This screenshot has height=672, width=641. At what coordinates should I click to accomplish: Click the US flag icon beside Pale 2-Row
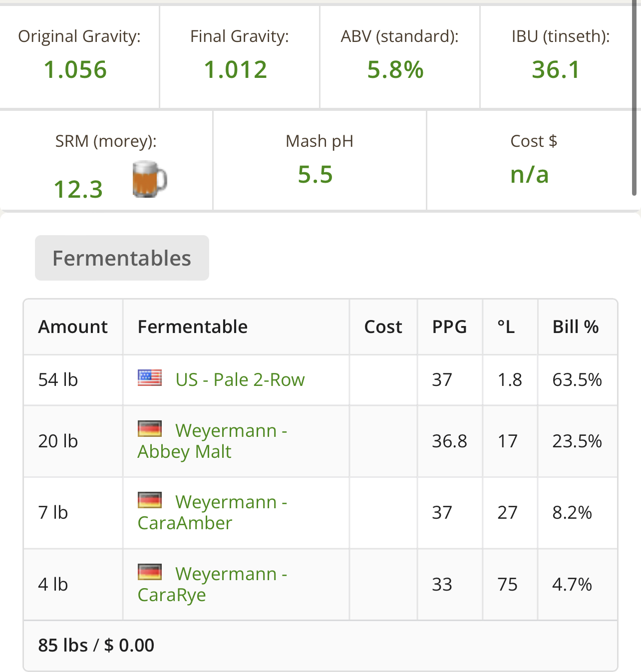coord(150,378)
